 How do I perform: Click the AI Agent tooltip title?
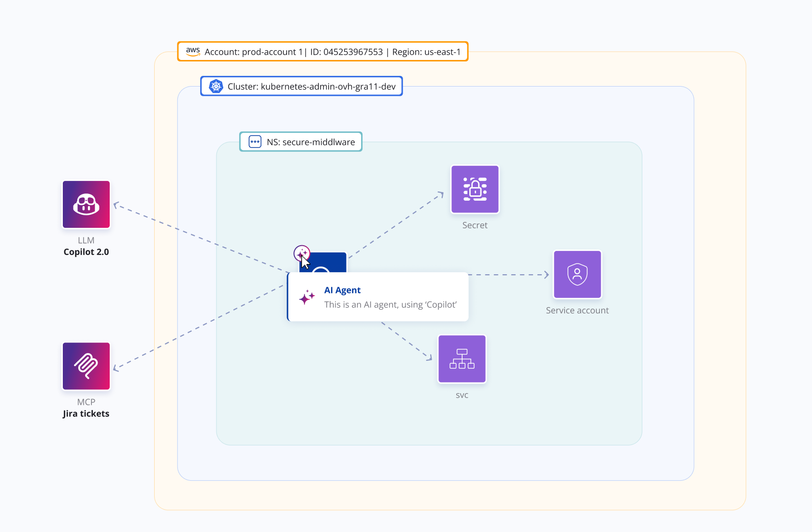[342, 290]
